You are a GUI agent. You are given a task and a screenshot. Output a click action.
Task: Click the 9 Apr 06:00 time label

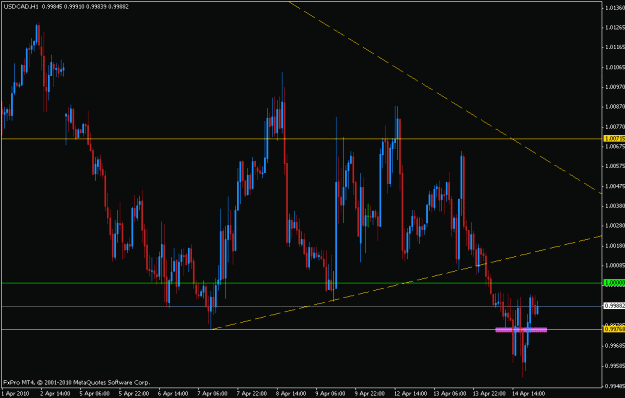coord(330,394)
